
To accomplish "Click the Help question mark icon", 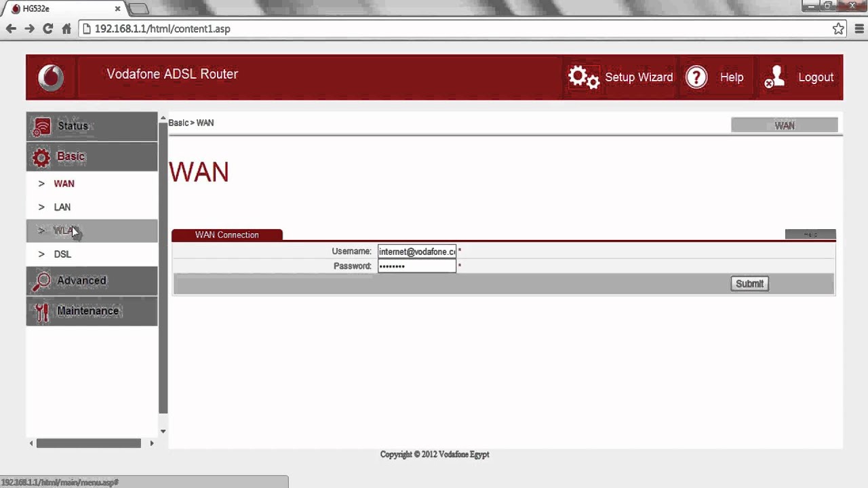I will (x=696, y=77).
